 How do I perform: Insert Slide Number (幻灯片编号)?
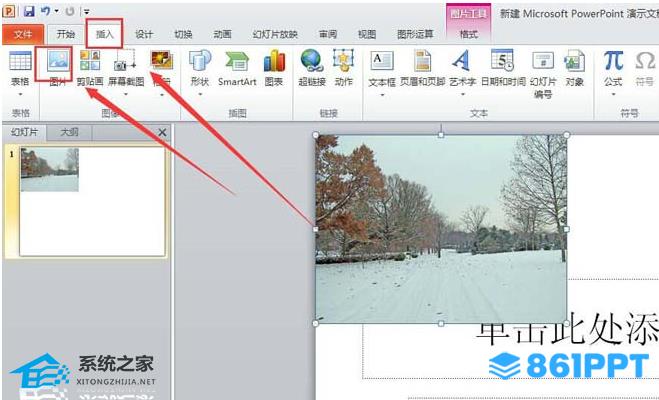click(543, 61)
